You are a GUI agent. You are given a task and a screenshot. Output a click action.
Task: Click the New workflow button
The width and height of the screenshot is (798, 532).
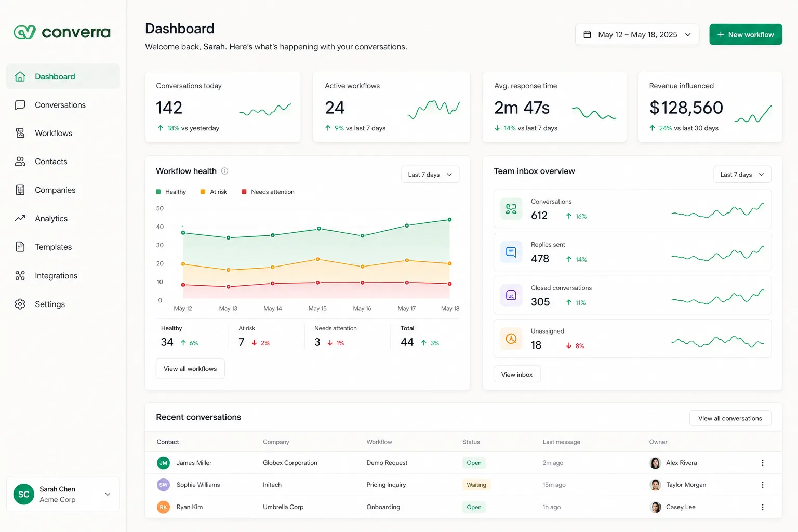(x=746, y=34)
